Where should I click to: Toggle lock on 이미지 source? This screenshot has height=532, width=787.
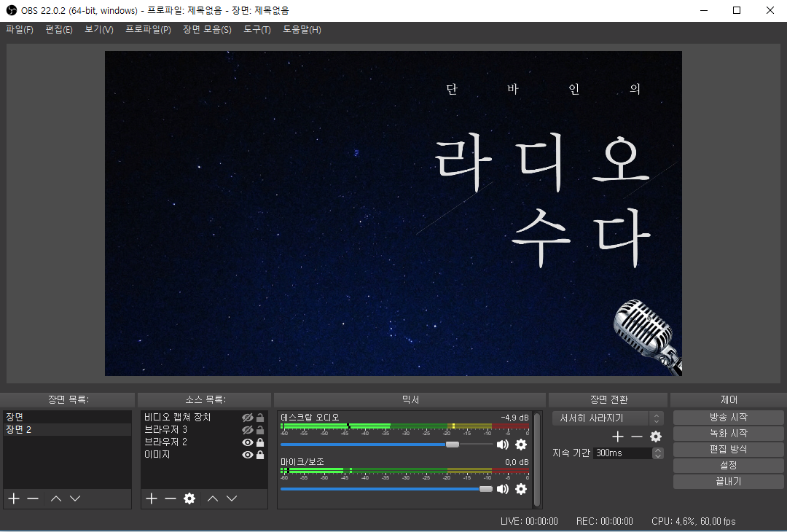pyautogui.click(x=260, y=455)
